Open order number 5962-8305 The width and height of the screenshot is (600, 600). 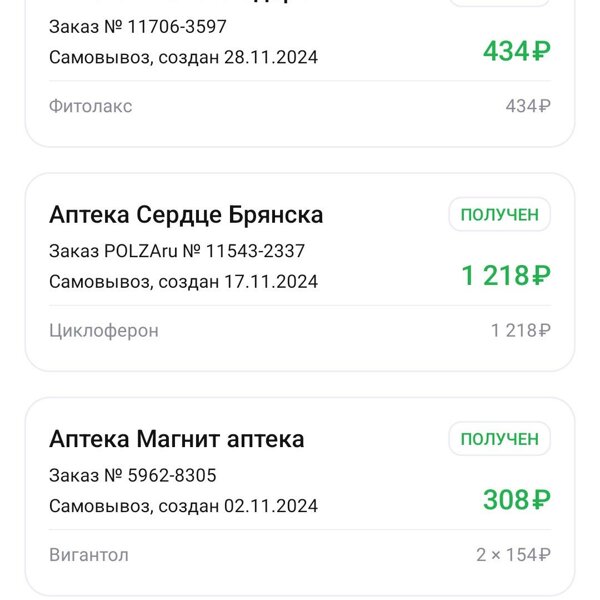coord(133,476)
